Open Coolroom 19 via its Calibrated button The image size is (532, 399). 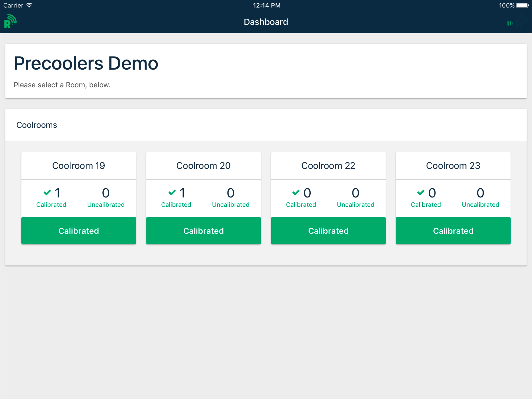79,231
